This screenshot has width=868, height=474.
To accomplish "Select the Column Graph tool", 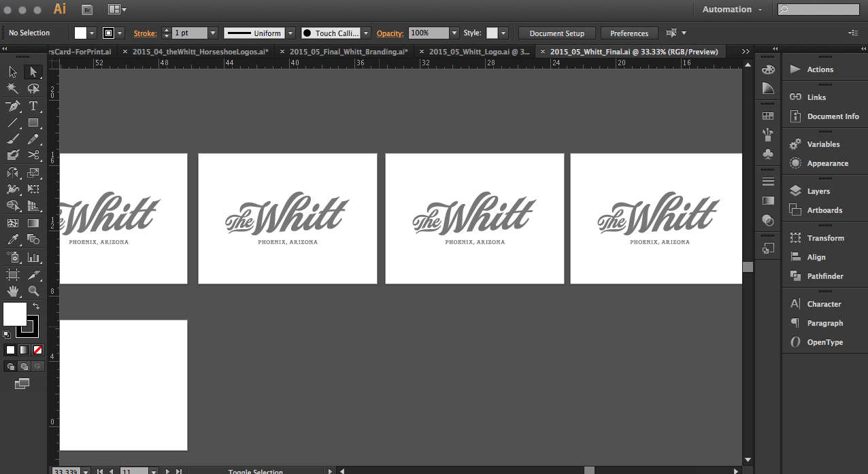I will (x=33, y=257).
